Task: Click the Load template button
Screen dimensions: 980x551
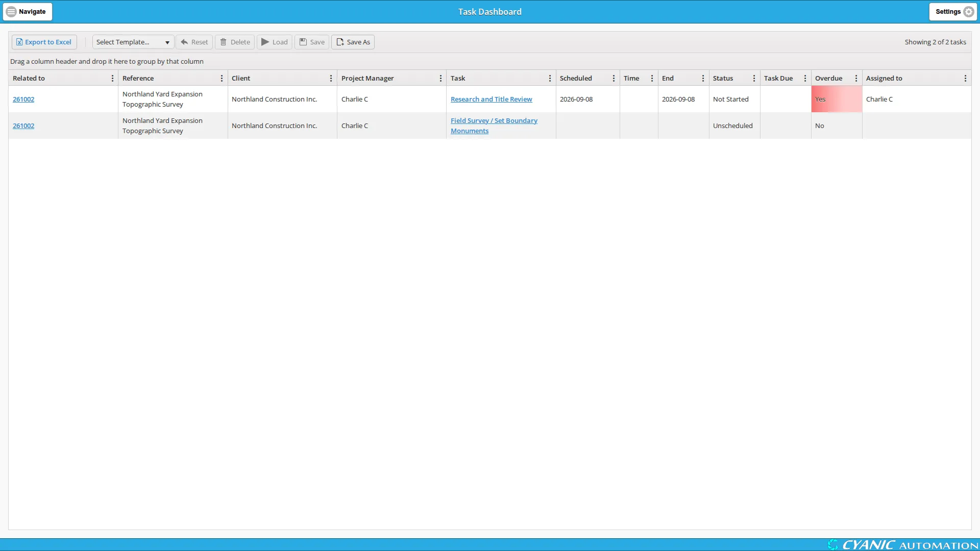Action: 275,42
